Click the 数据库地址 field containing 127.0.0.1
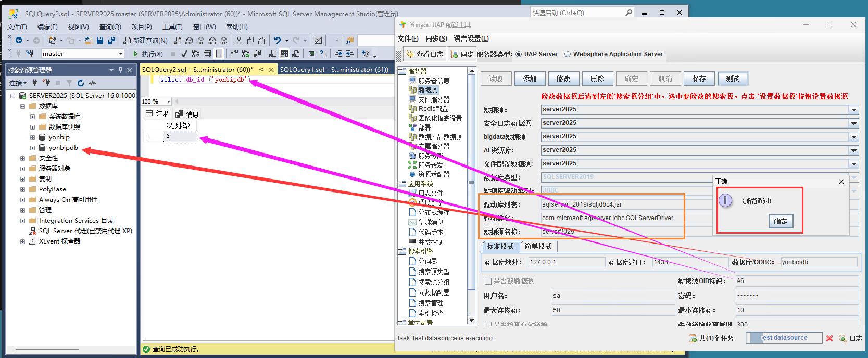Image resolution: width=868 pixels, height=358 pixels. [x=566, y=262]
